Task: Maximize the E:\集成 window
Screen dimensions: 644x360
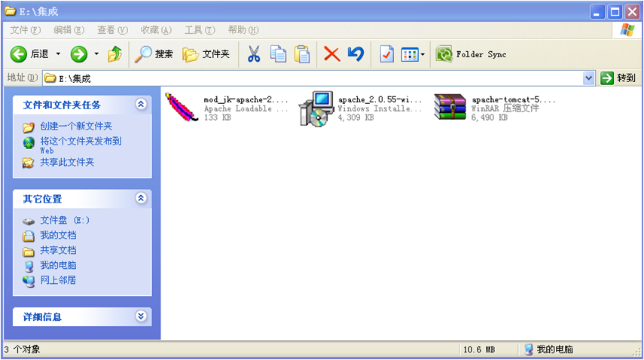Action: pyautogui.click(x=615, y=12)
